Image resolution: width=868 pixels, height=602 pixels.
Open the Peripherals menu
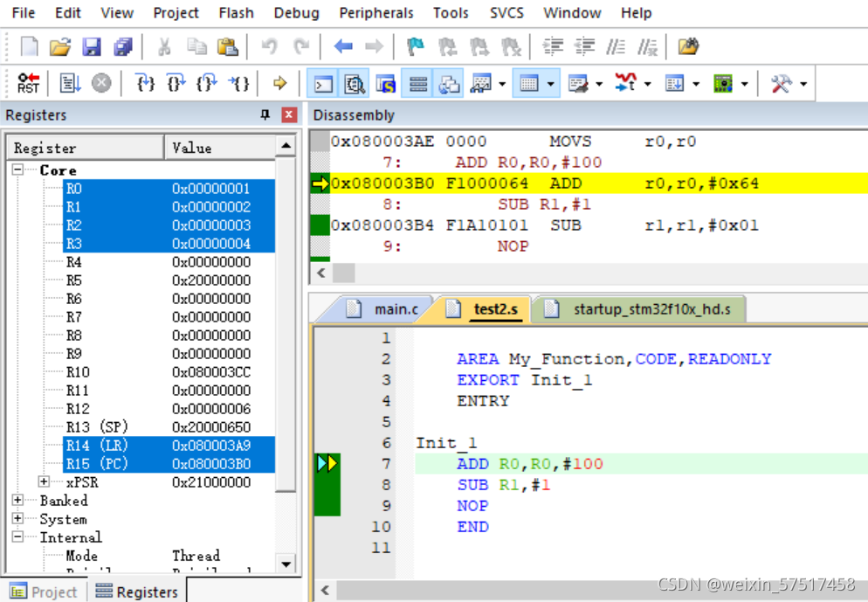click(375, 13)
